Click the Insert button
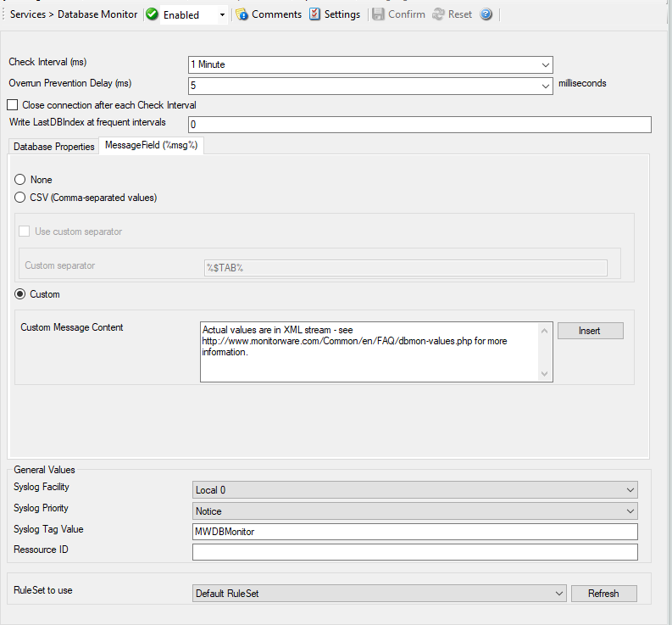The image size is (672, 625). point(590,331)
